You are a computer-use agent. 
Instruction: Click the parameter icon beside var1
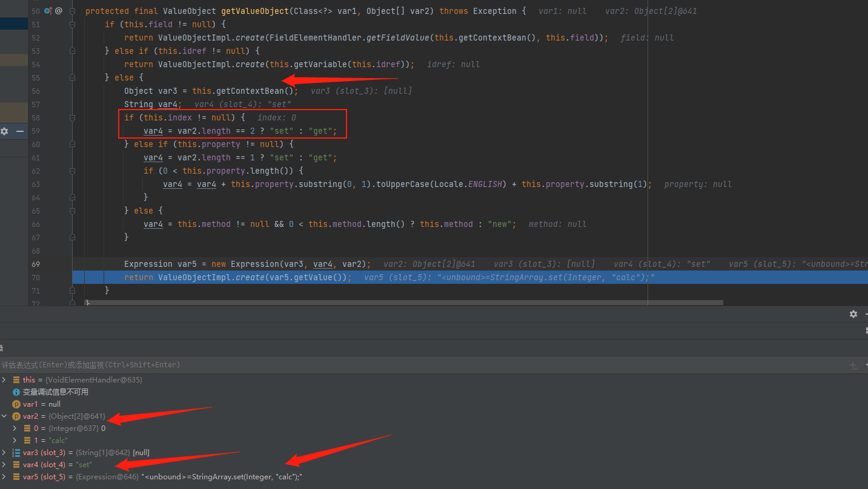click(x=16, y=404)
